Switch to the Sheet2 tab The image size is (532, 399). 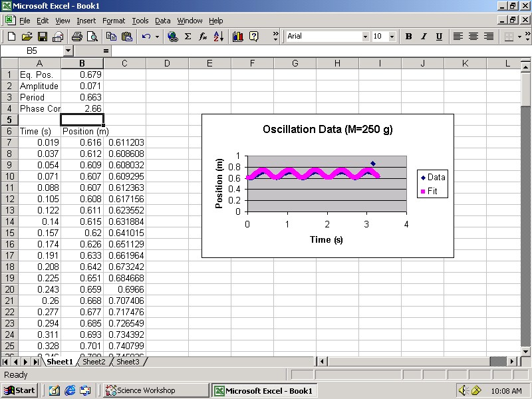click(93, 362)
